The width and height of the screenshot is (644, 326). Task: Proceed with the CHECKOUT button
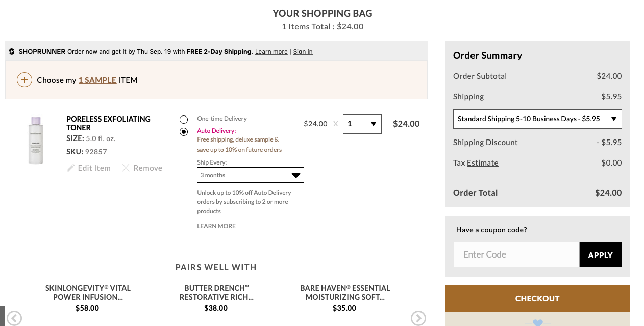537,298
